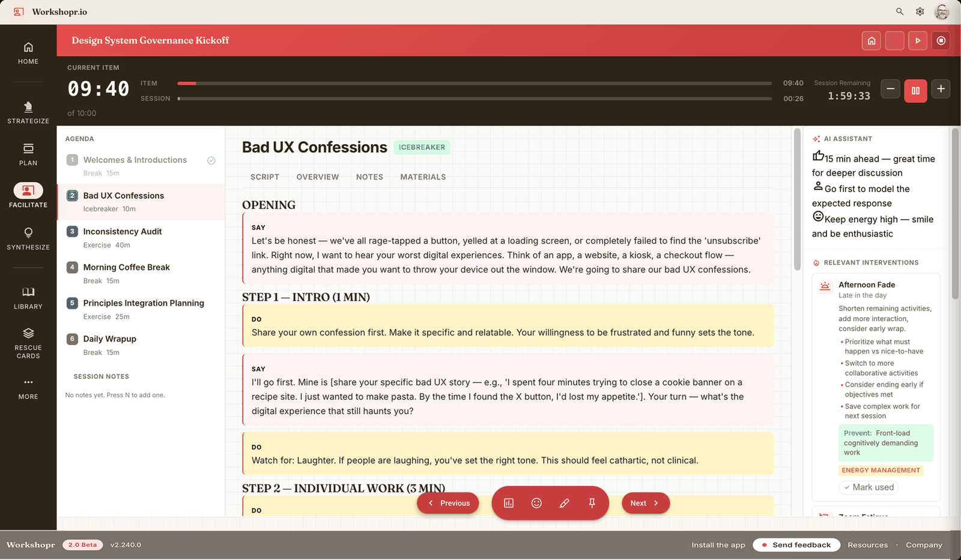The height and width of the screenshot is (560, 961).
Task: Select Morning Coffee Break agenda item
Action: pyautogui.click(x=141, y=274)
